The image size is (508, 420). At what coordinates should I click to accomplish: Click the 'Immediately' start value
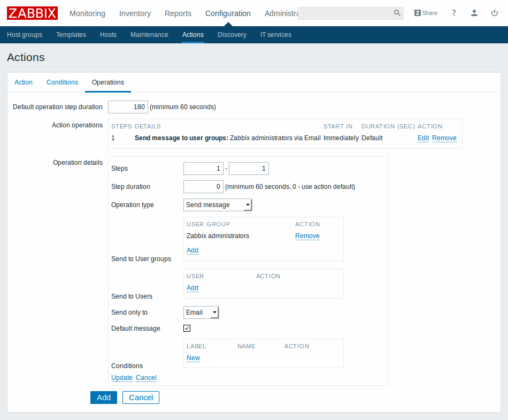point(341,138)
